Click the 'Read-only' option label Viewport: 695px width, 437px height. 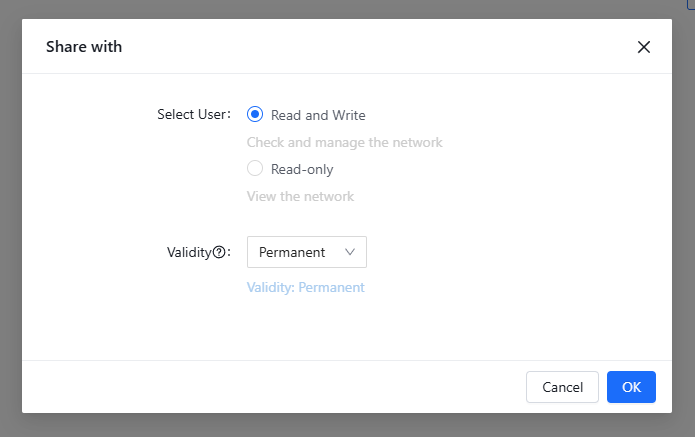coord(302,169)
